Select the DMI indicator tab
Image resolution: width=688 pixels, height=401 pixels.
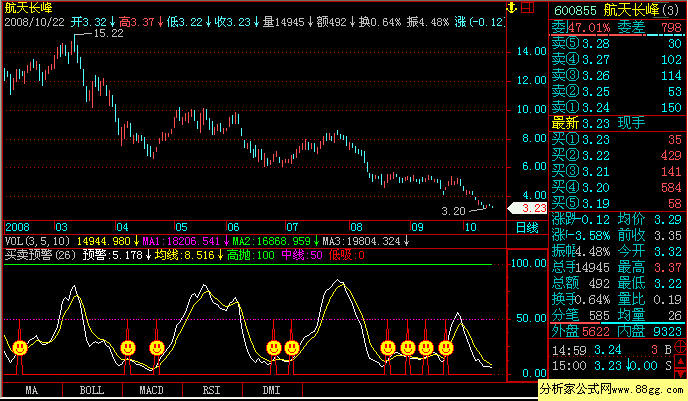tap(272, 390)
